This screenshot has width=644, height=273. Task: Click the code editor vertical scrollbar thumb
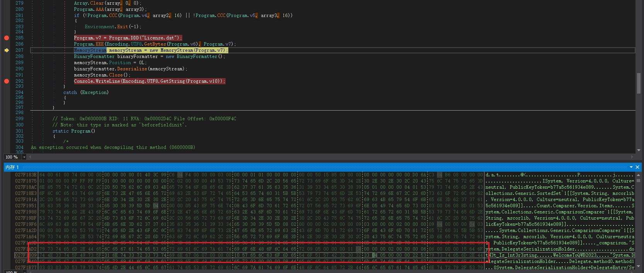point(639,83)
